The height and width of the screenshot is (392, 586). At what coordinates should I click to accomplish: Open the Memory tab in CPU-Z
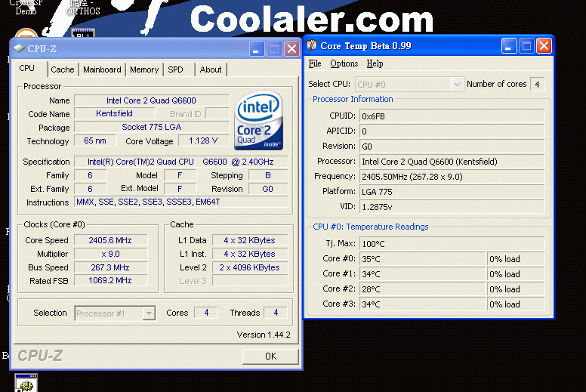144,69
